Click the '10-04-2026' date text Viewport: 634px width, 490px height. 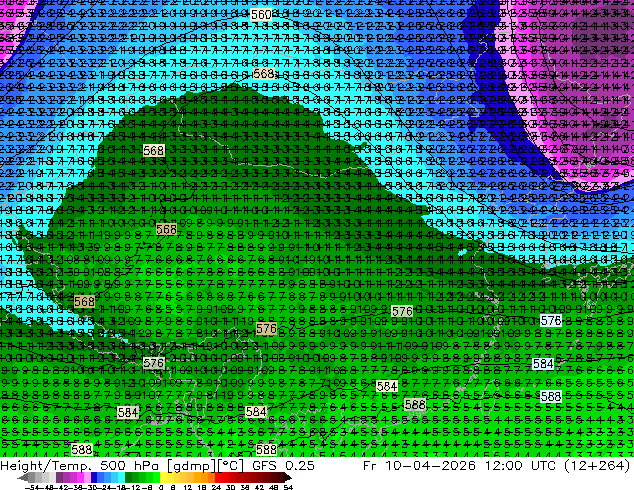tap(430, 466)
